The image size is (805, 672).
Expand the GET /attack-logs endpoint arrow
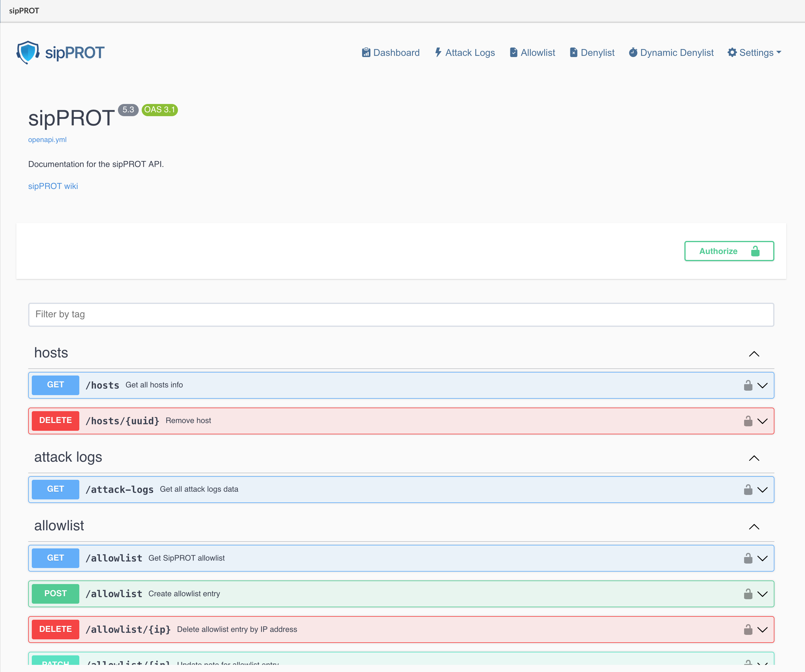tap(763, 490)
